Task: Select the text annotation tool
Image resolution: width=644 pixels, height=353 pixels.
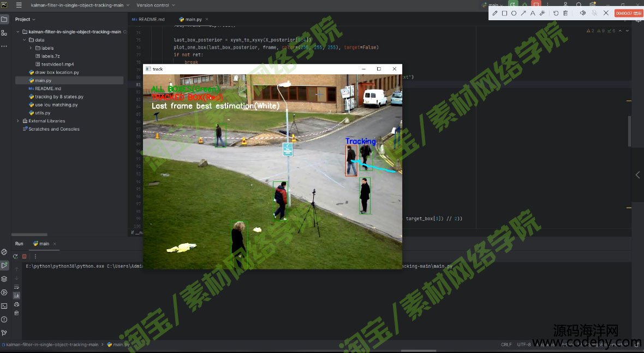Action: (533, 13)
